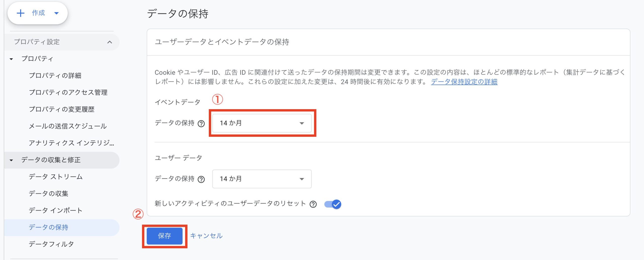This screenshot has height=260, width=644.
Task: Open データの収集 in sidebar
Action: click(49, 194)
